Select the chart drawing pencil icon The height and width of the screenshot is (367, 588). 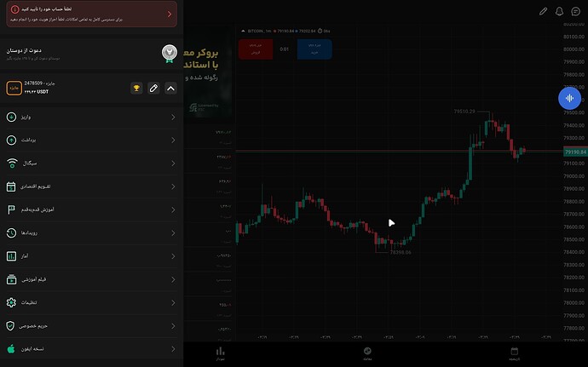click(x=543, y=12)
